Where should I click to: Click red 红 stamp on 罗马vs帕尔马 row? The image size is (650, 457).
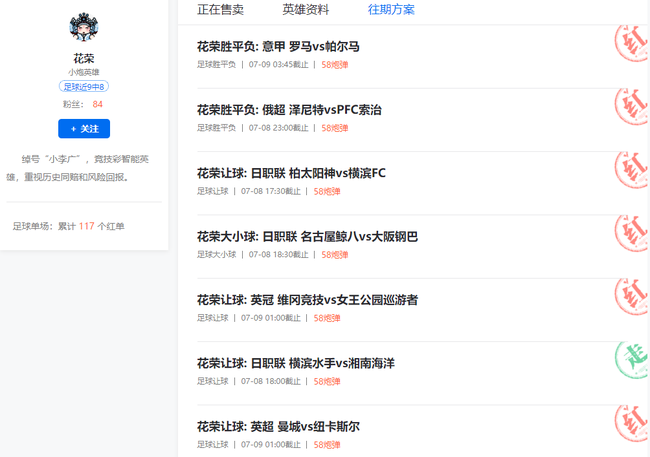point(631,43)
